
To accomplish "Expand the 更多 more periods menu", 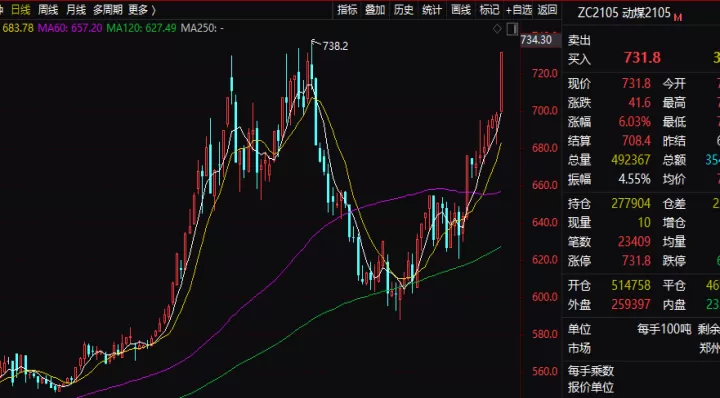I will pos(142,10).
